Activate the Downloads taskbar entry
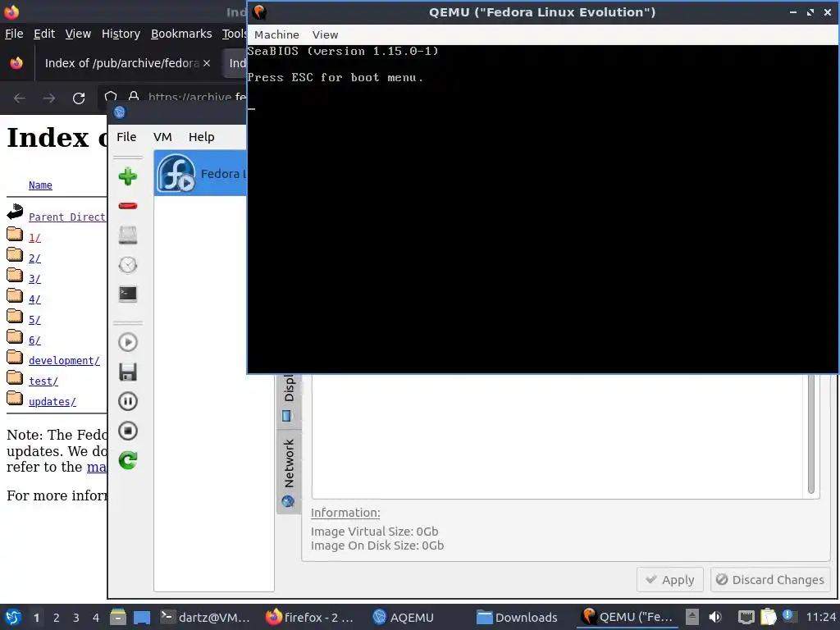840x630 pixels. 518,617
